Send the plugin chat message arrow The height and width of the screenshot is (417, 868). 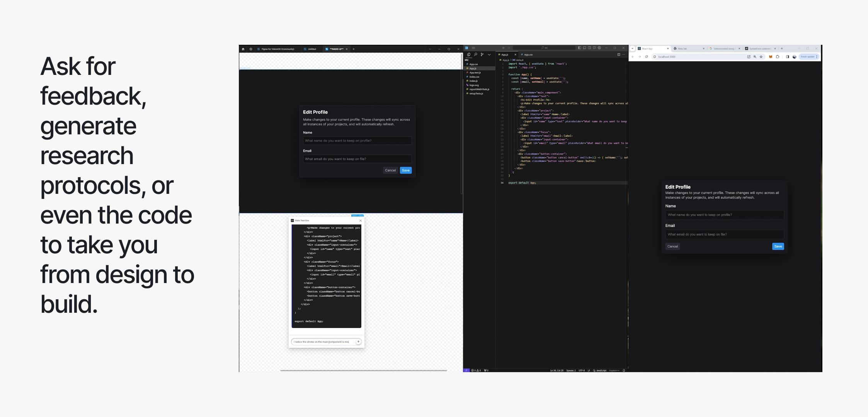pos(358,342)
